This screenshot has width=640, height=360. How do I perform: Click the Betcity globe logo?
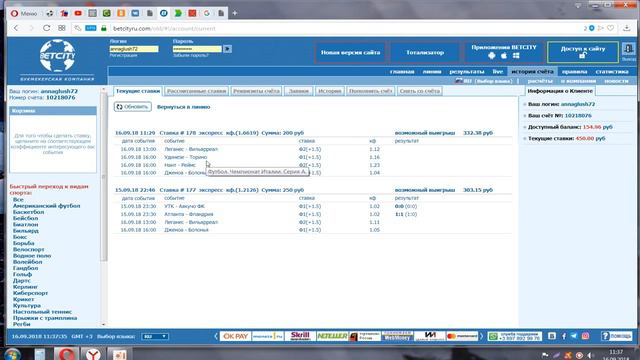pos(57,56)
